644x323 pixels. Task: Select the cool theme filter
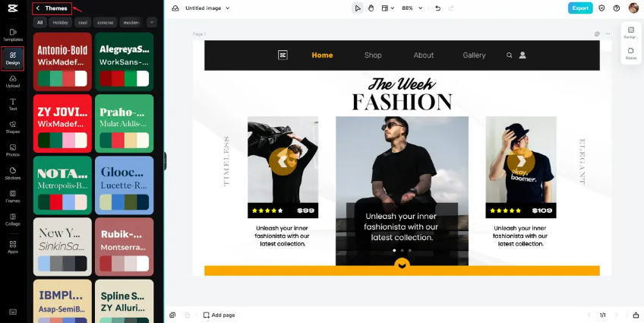pyautogui.click(x=83, y=23)
